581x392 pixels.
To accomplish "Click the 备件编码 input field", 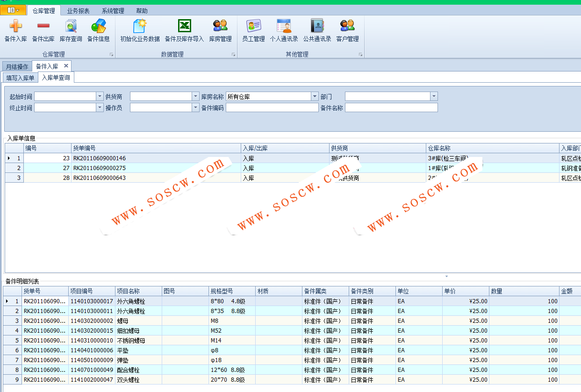I will point(272,107).
